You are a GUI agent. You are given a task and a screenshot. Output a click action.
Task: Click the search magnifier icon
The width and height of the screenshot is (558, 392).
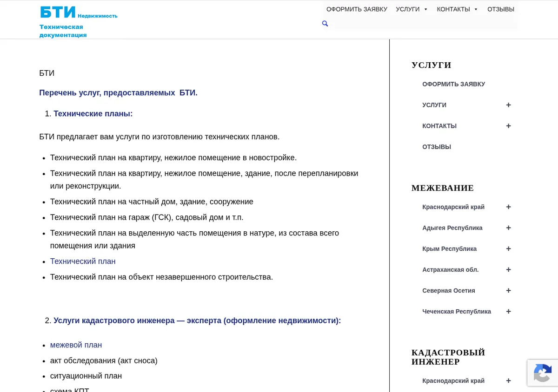[x=325, y=24]
